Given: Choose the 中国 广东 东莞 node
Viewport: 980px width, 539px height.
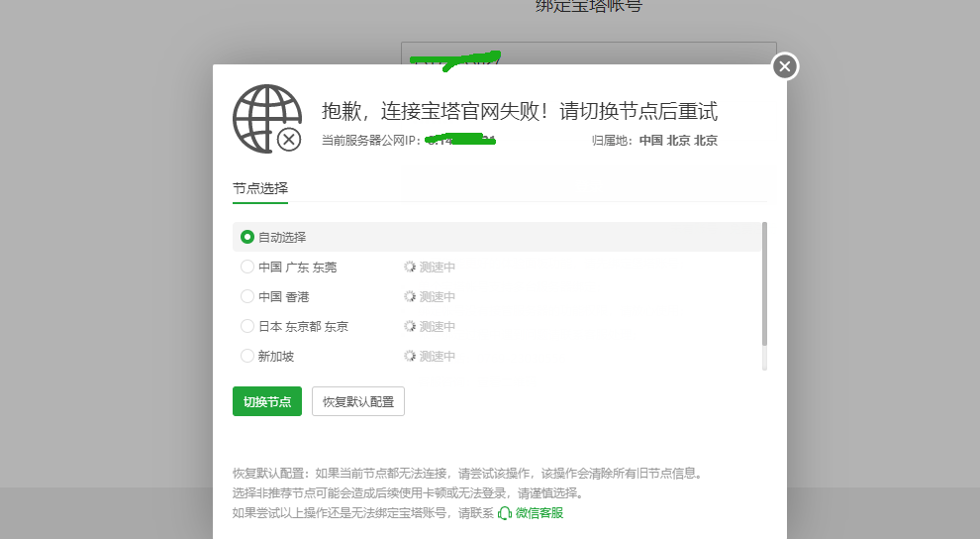Looking at the screenshot, I should [x=247, y=267].
